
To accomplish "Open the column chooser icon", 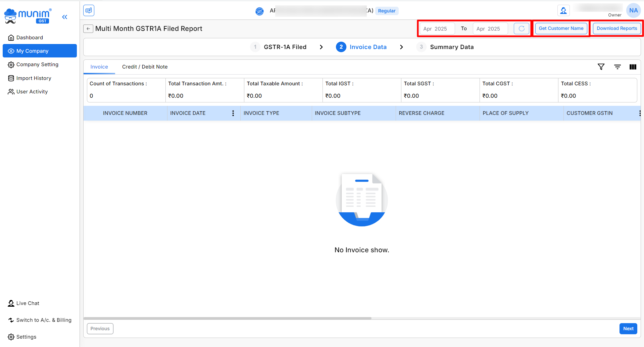I will click(x=633, y=67).
